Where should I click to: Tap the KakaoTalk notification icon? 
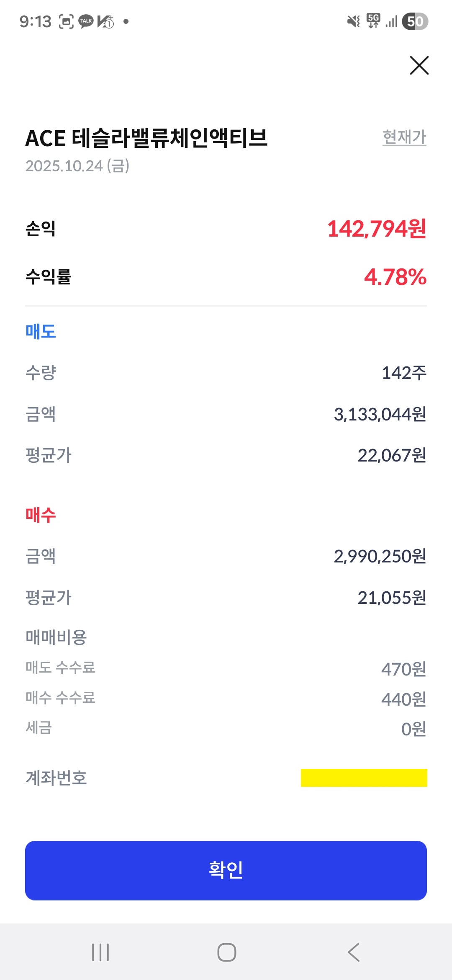pos(86,21)
